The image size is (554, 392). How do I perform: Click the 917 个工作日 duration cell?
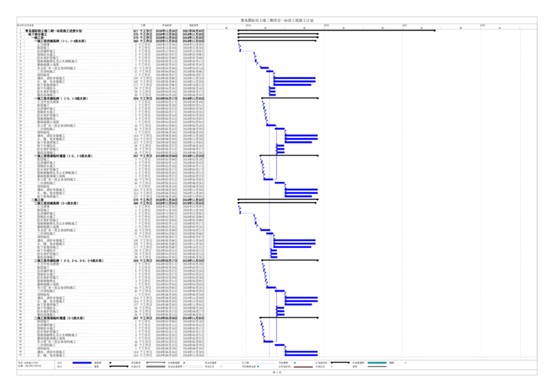click(141, 31)
